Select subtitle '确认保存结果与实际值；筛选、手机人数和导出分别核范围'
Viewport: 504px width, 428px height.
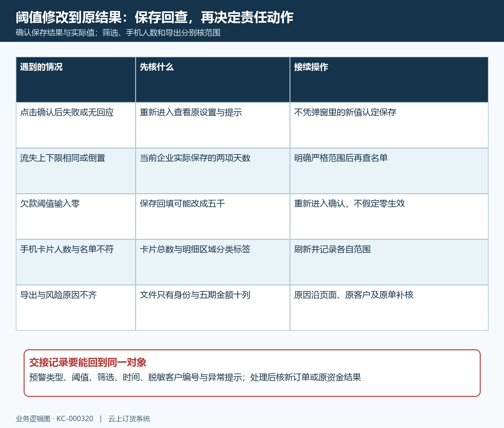[x=118, y=33]
